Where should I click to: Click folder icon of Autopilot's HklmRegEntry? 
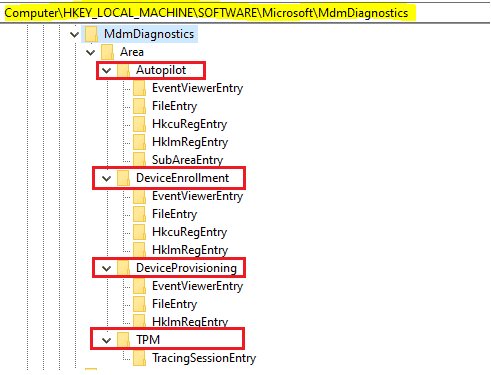(x=139, y=142)
